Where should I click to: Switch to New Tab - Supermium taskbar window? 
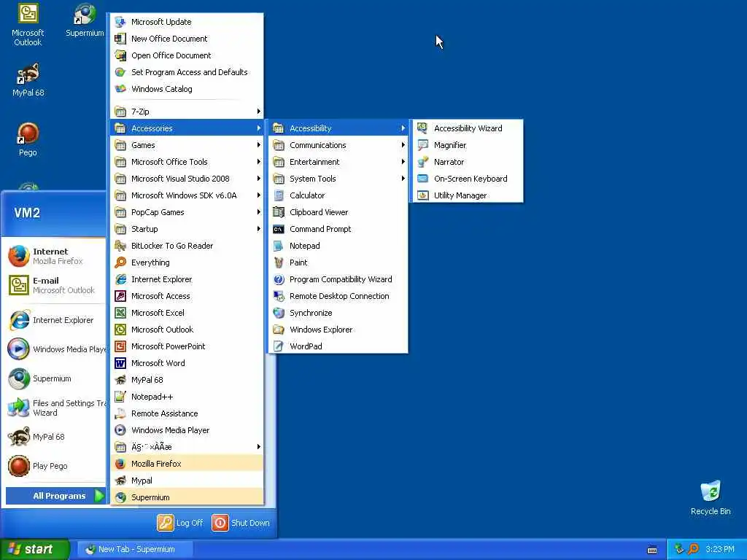pos(135,549)
